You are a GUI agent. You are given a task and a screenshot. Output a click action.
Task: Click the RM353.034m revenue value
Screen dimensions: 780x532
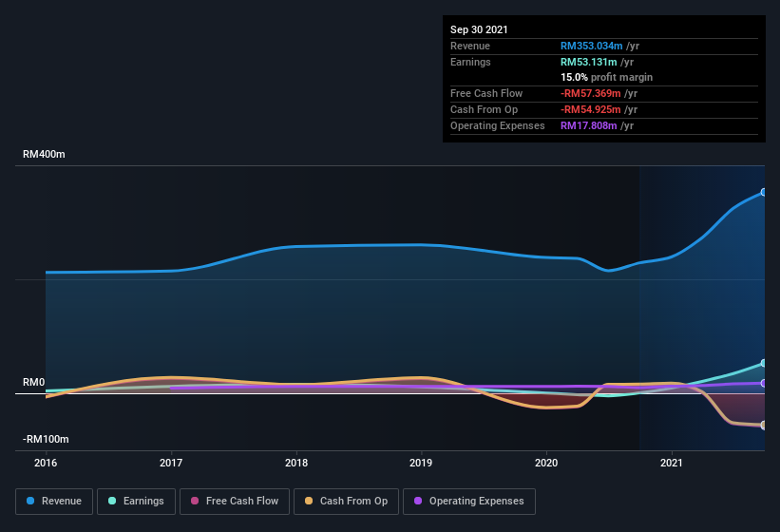click(592, 46)
